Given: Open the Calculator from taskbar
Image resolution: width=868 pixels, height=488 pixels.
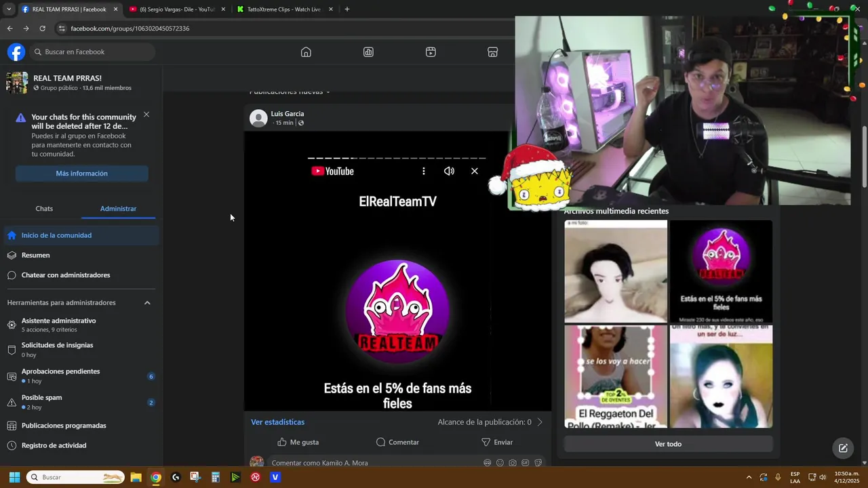Looking at the screenshot, I should [216, 477].
